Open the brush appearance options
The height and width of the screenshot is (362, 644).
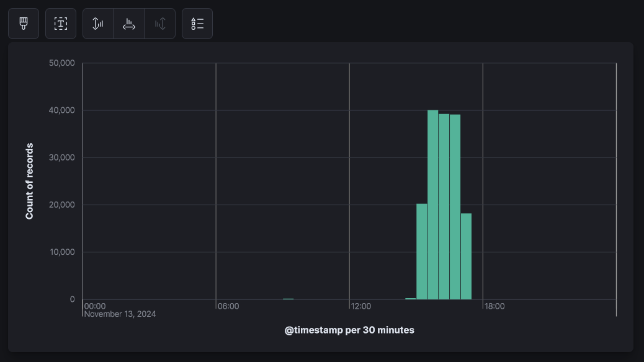(x=24, y=24)
